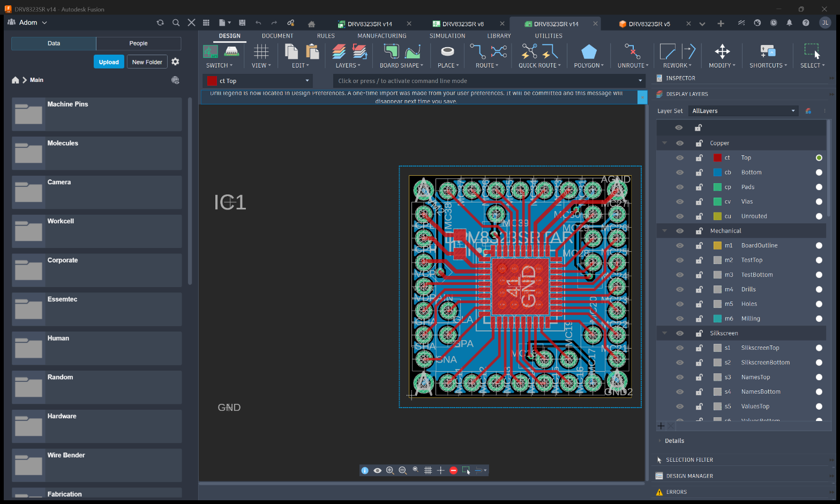This screenshot has width=840, height=504.
Task: Collapse the Copper layer group
Action: pyautogui.click(x=665, y=143)
